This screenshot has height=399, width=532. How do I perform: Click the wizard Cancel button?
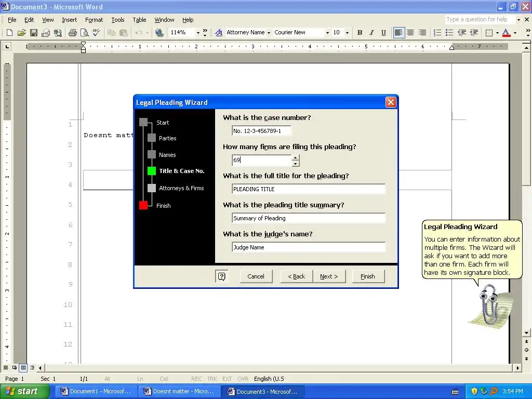tap(256, 276)
